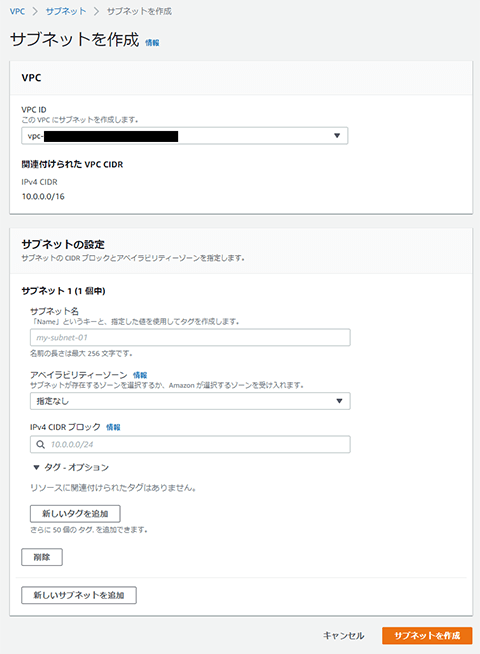480x654 pixels.
Task: Click the サブネットを作成 breadcrumb text
Action: [139, 11]
